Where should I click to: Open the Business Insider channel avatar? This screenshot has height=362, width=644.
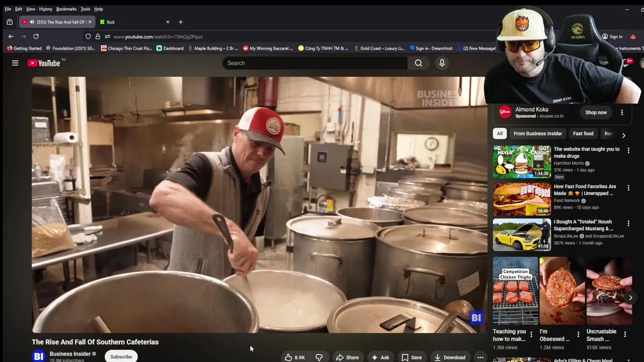pos(39,356)
